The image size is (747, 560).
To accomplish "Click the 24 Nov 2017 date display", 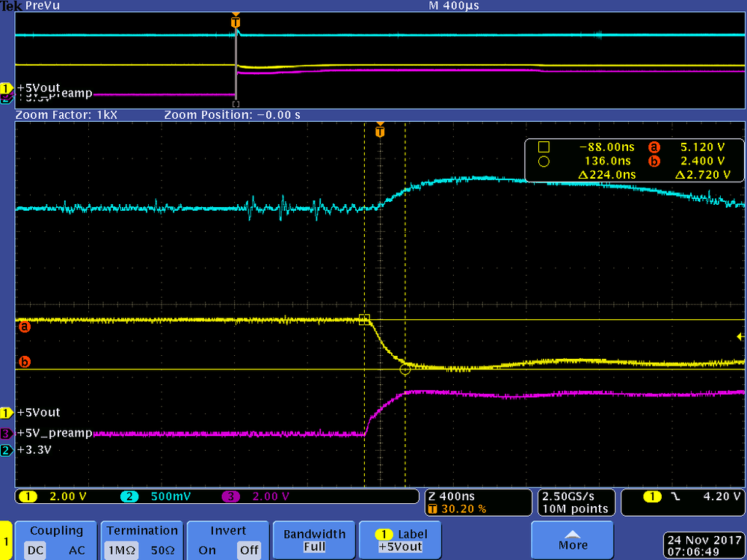I will coord(704,541).
